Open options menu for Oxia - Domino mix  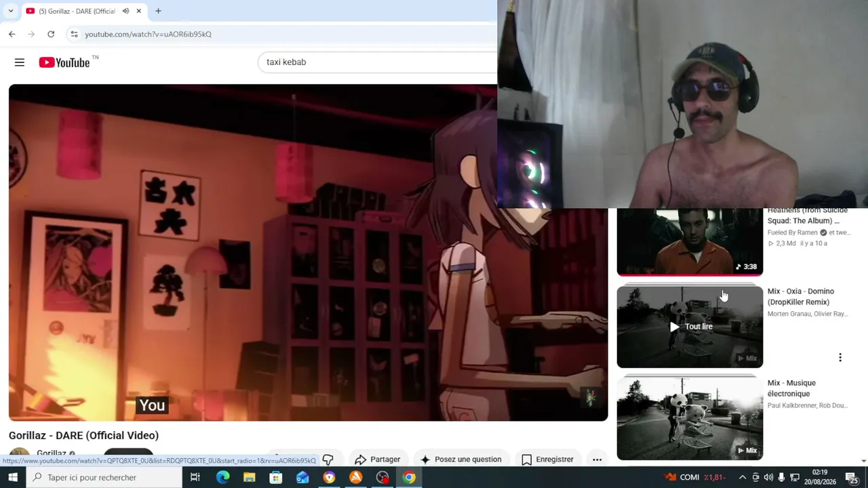coord(840,357)
